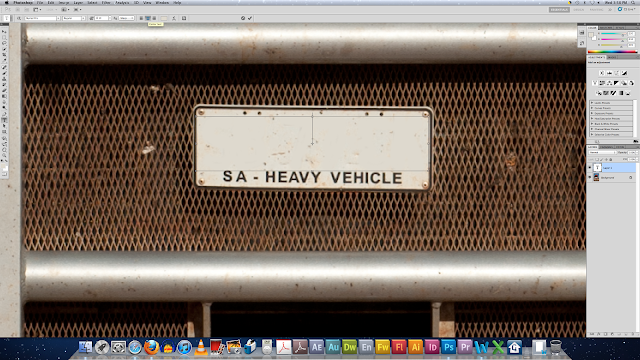Click the text color swatch in options bar
This screenshot has width=640, height=360.
click(x=164, y=18)
